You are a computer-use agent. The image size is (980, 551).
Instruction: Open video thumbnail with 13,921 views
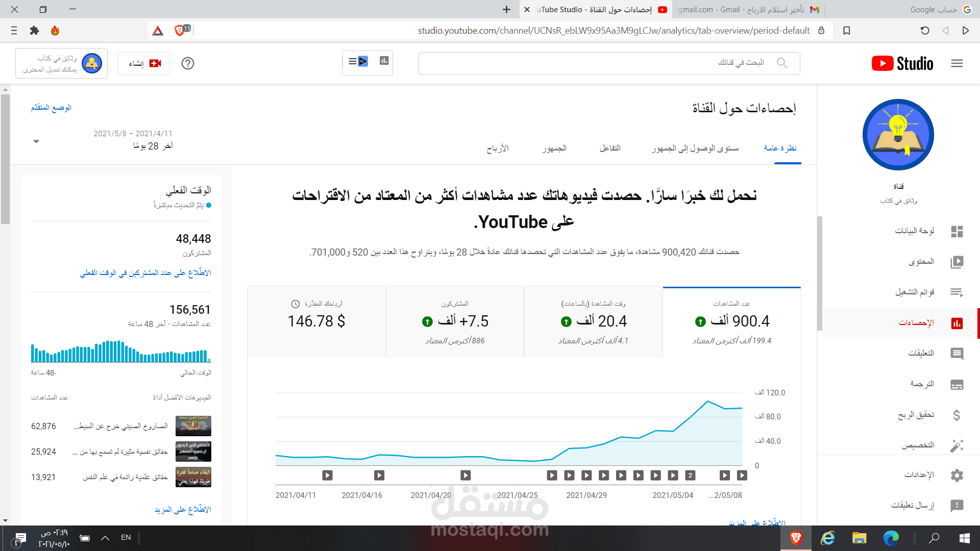click(193, 477)
